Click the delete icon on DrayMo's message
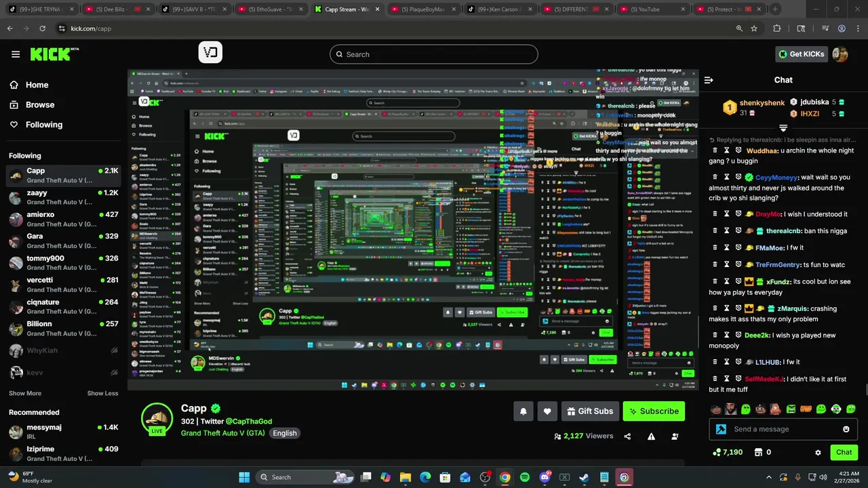The height and width of the screenshot is (488, 868). tap(715, 214)
